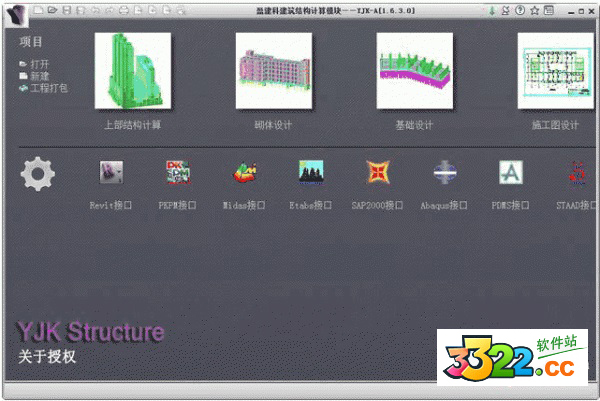Click the Redo arrow in top toolbar
The height and width of the screenshot is (401, 600).
point(109,10)
